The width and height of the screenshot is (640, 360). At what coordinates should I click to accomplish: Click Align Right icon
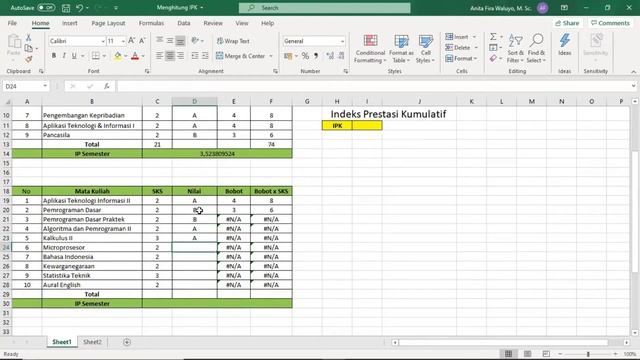click(180, 56)
